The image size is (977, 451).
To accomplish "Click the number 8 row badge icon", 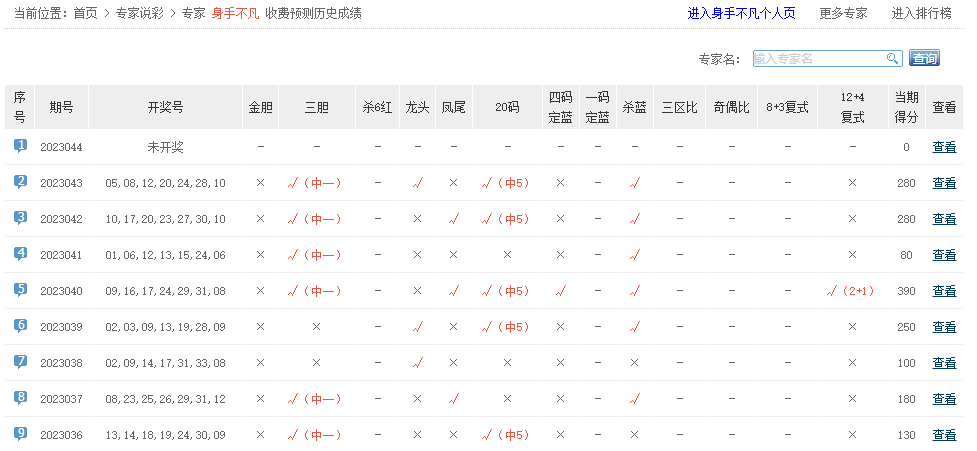I will (20, 398).
